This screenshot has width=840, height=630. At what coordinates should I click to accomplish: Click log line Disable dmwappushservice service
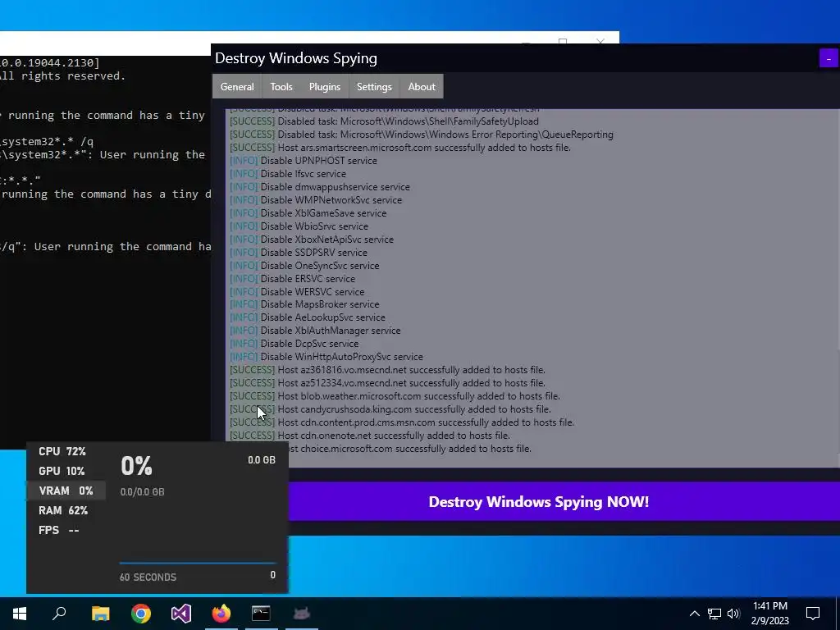point(320,187)
